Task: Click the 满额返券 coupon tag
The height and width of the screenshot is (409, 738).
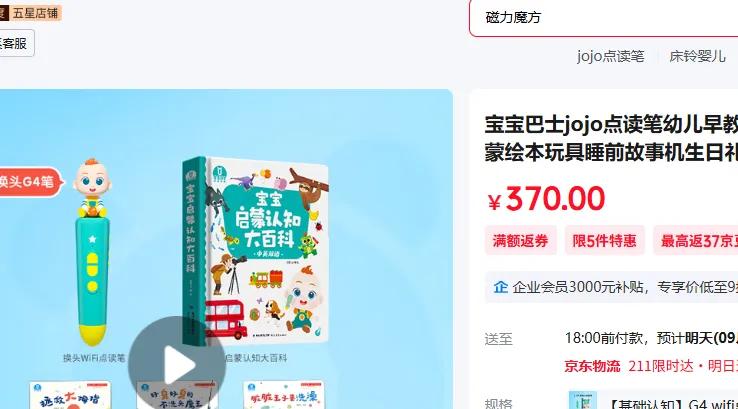Action: (x=521, y=241)
